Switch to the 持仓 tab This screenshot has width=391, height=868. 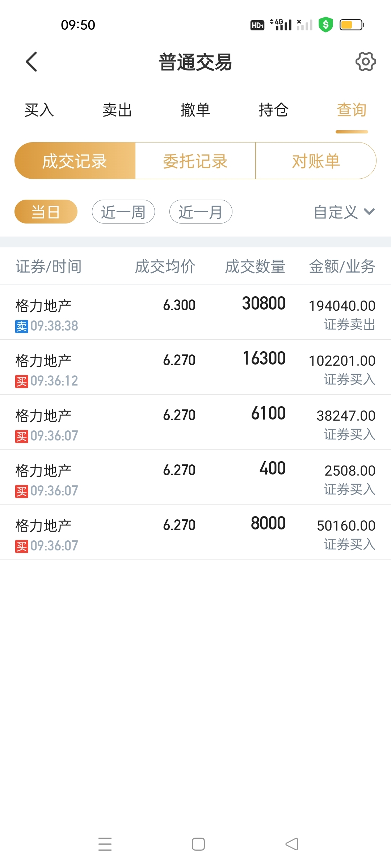[274, 110]
